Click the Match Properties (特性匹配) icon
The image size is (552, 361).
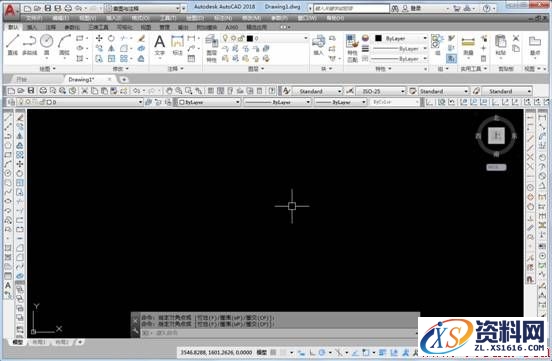352,49
